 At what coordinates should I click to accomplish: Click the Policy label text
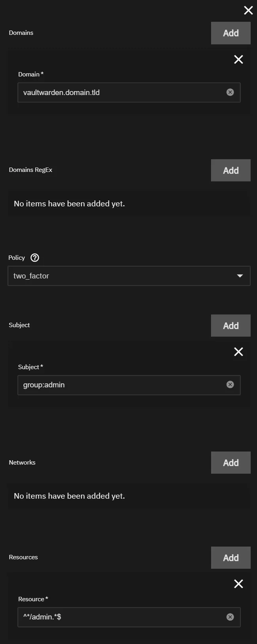(x=17, y=258)
